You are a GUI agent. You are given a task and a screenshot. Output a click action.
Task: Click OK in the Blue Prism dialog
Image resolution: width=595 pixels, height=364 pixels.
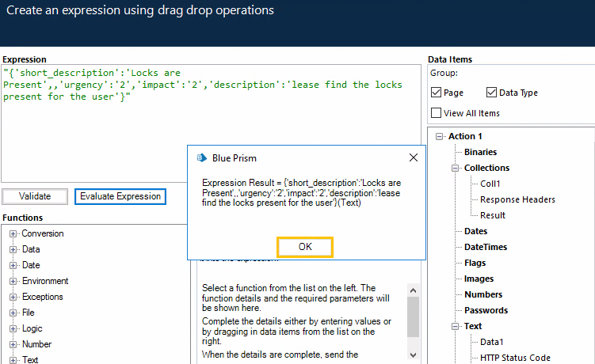(x=305, y=247)
